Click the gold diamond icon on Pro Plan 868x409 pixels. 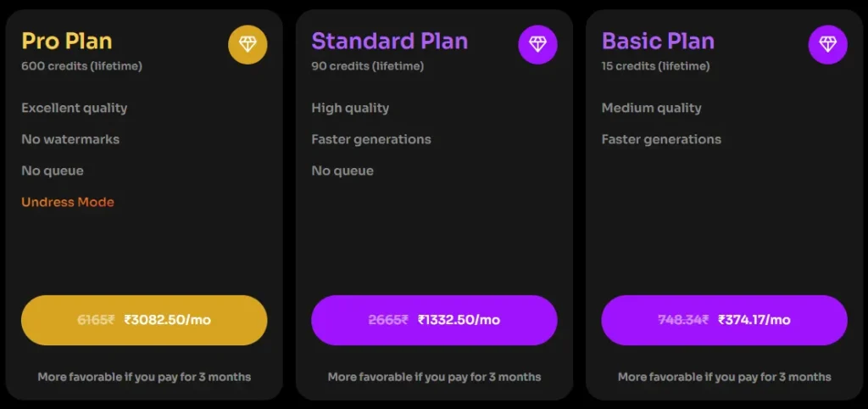[x=248, y=44]
